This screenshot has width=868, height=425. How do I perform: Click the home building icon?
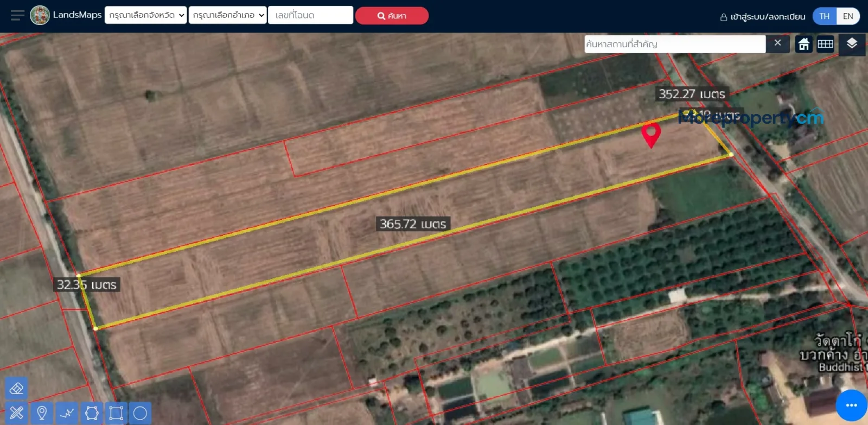tap(804, 44)
